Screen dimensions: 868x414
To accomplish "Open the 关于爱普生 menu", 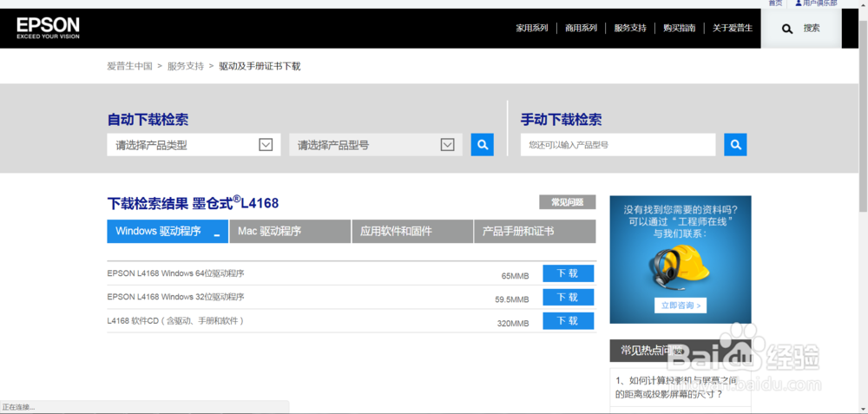I will [x=733, y=29].
